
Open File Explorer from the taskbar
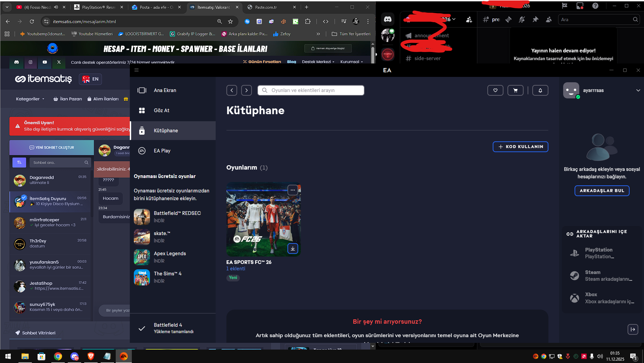click(25, 356)
